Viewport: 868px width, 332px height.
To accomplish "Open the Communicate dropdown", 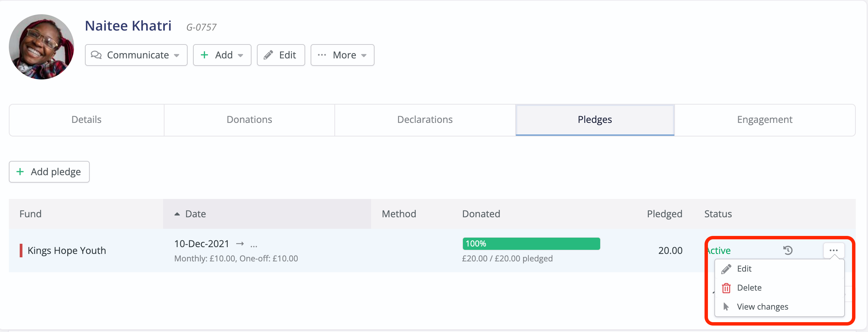I will click(136, 55).
